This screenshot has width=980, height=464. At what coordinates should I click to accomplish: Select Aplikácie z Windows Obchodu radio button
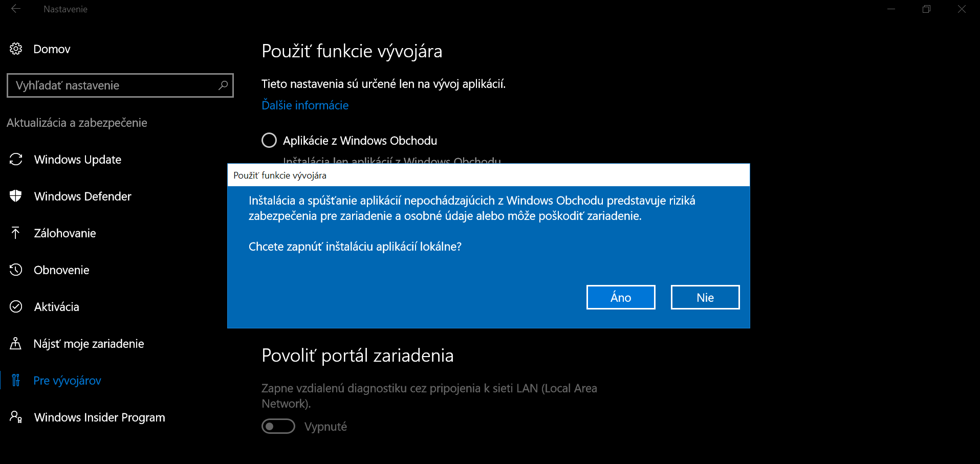[x=269, y=140]
